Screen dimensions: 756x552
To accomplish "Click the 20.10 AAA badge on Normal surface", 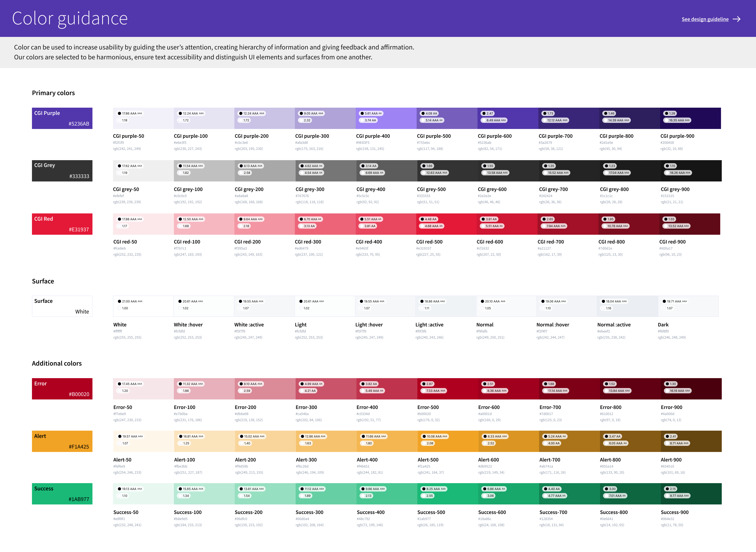I will pyautogui.click(x=493, y=301).
